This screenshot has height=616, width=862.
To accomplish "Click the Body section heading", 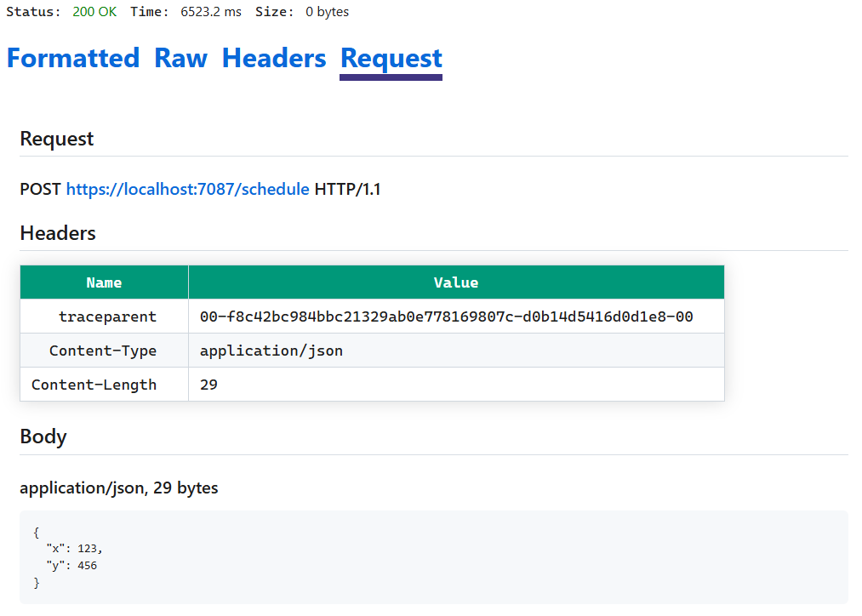I will (x=43, y=436).
